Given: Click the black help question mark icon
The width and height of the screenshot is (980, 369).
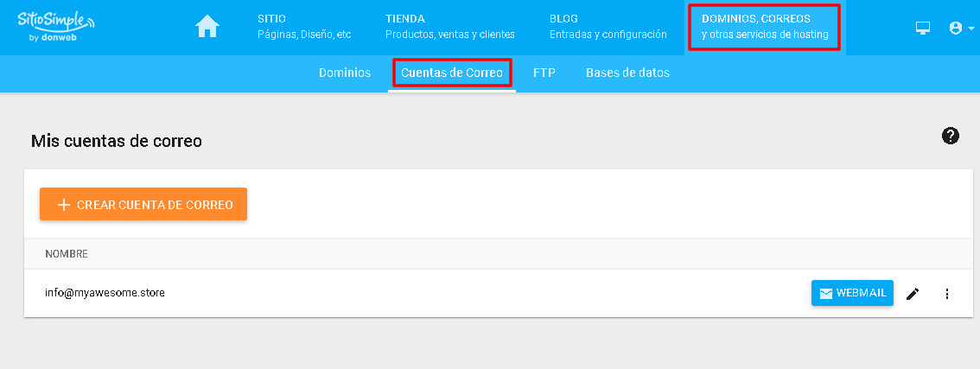Looking at the screenshot, I should pyautogui.click(x=950, y=136).
